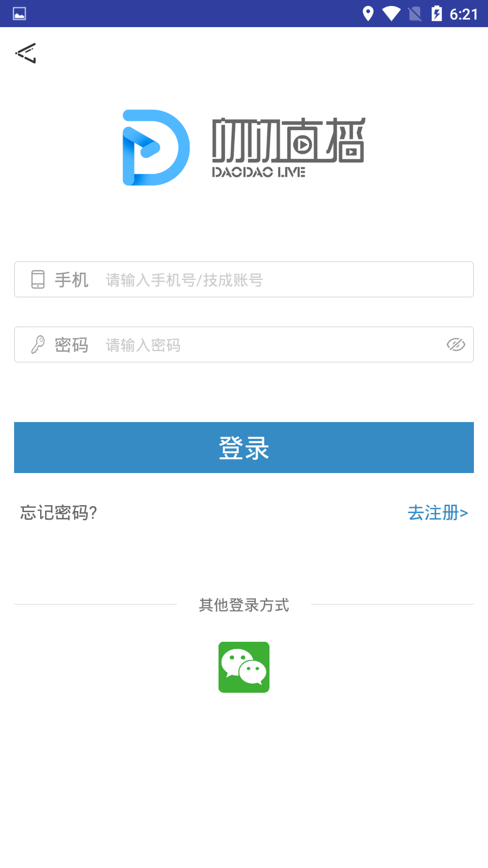Viewport: 488px width, 868px height.
Task: Tap the key icon in the 密码 field
Action: pyautogui.click(x=38, y=344)
